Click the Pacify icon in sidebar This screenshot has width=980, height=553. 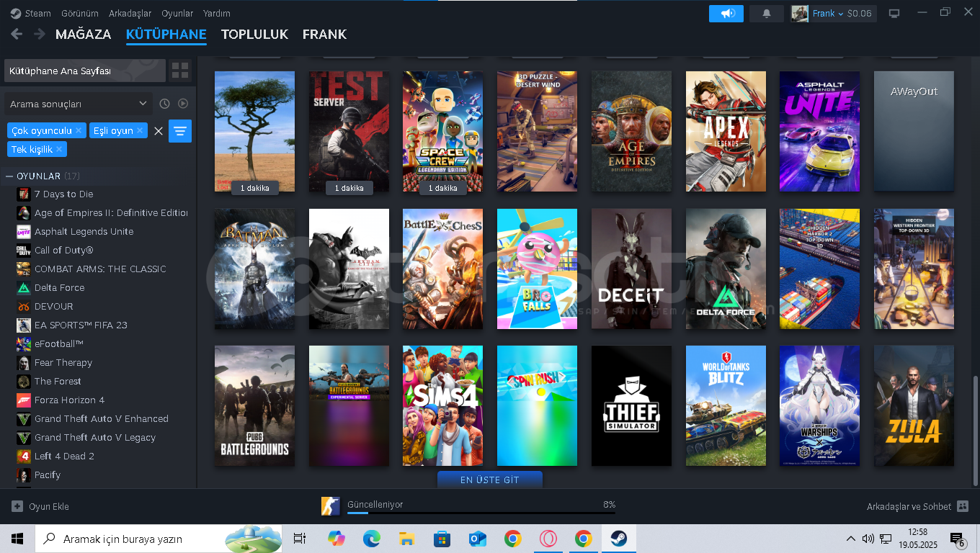[x=24, y=475]
